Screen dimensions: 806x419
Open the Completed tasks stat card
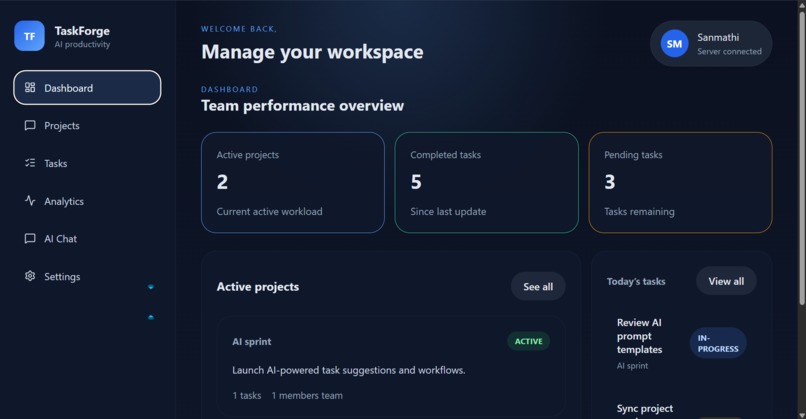(486, 183)
